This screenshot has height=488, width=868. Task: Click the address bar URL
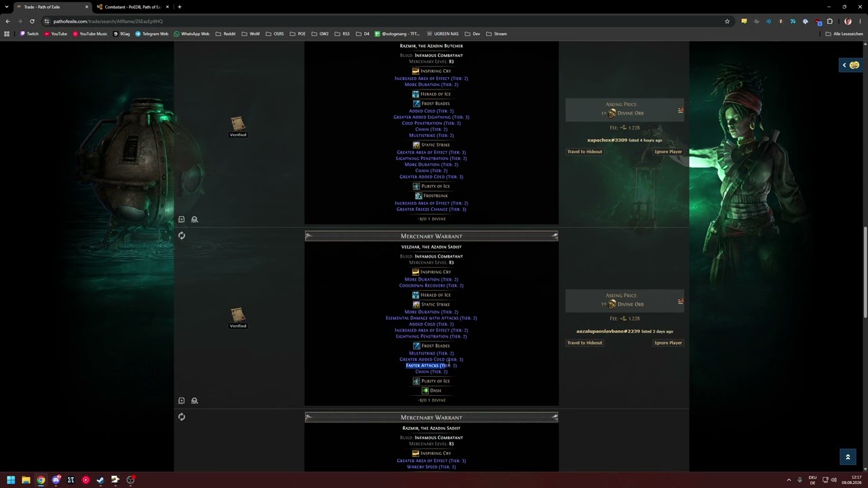click(108, 21)
